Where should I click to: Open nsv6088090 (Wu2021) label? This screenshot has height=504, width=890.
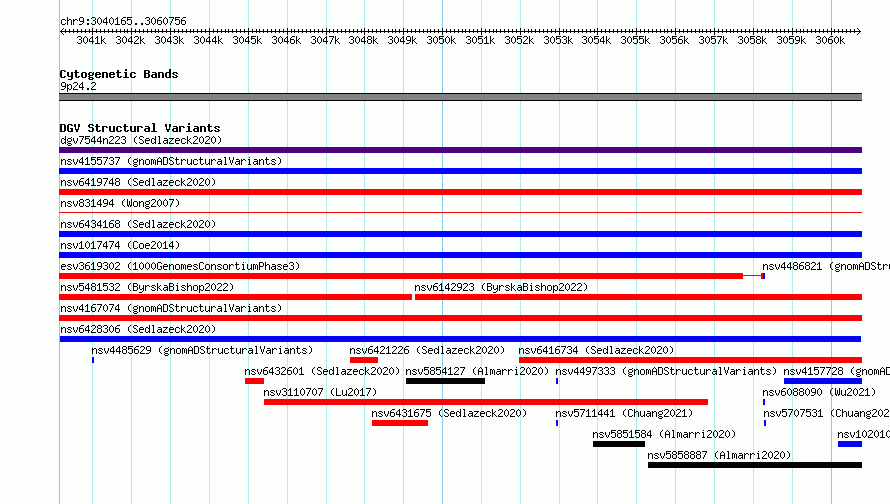819,392
